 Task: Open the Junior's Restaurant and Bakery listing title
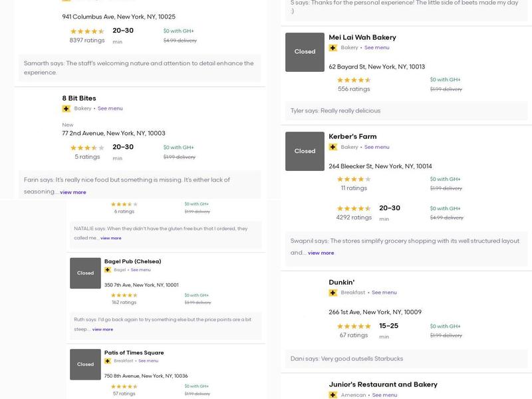pyautogui.click(x=383, y=384)
